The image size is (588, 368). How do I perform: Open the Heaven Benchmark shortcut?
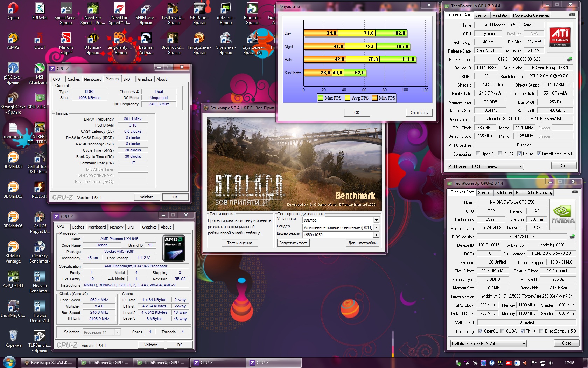pos(40,281)
